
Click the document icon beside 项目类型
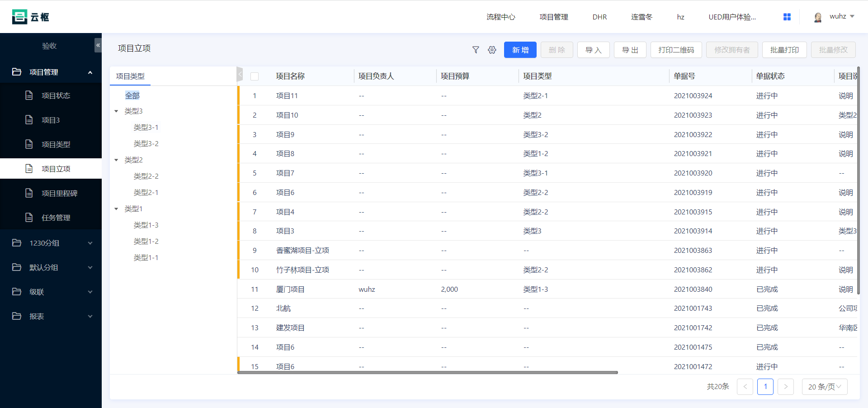coord(29,144)
